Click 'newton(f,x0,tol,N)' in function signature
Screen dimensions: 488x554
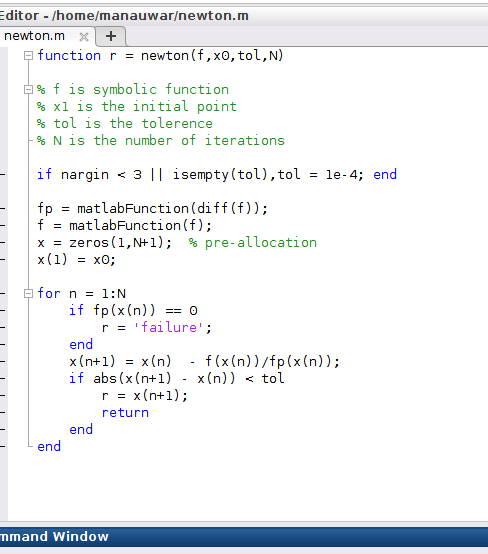tap(212, 55)
